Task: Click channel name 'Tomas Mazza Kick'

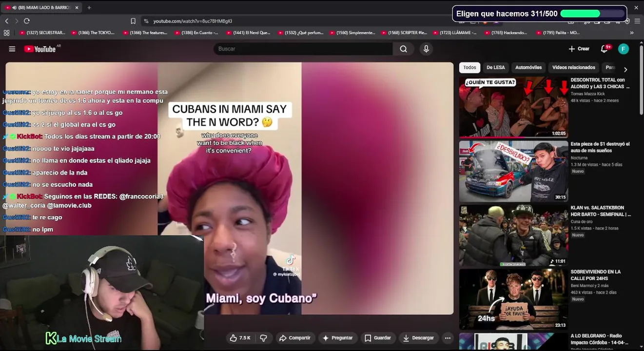Action: 587,94
